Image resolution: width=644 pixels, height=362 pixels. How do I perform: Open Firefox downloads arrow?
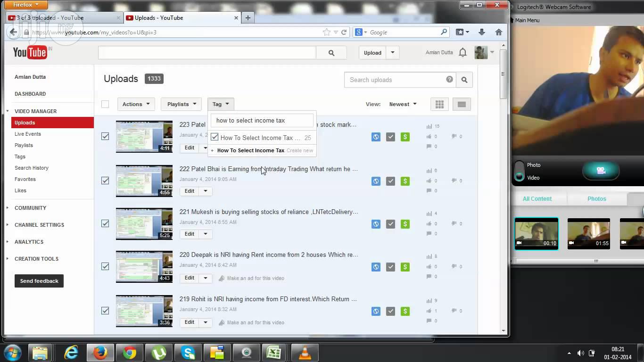[481, 32]
